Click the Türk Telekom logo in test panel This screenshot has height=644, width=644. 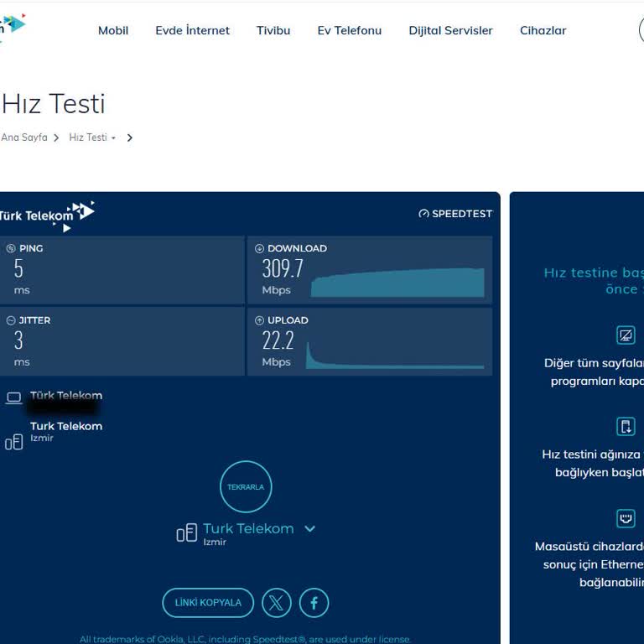pyautogui.click(x=47, y=216)
